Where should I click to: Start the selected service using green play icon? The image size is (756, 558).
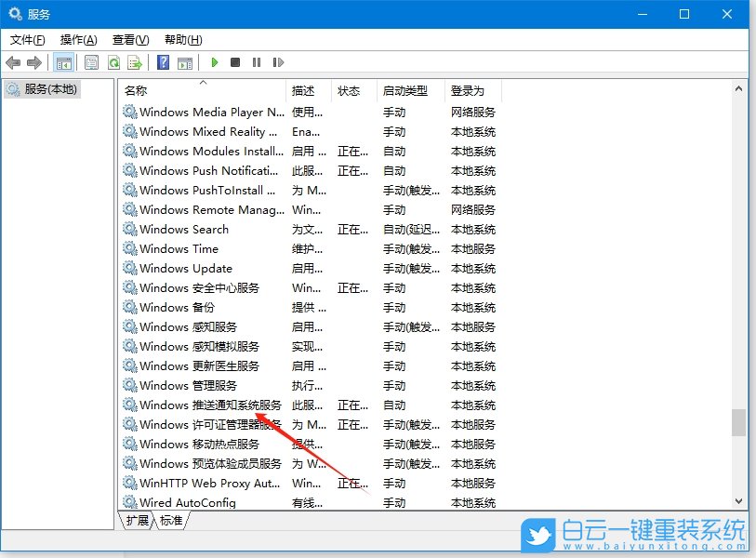[x=214, y=61]
